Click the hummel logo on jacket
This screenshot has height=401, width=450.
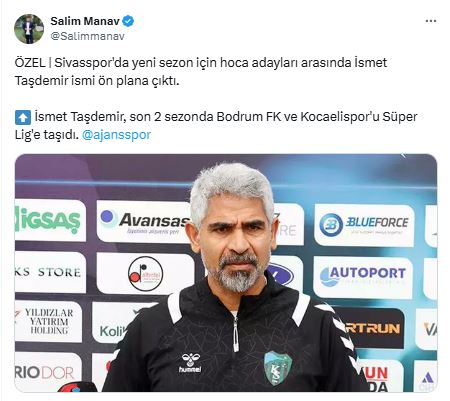click(190, 363)
